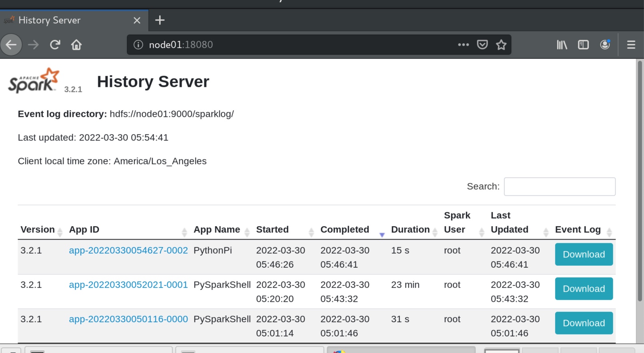This screenshot has height=353, width=644.
Task: Sort table by App Name column
Action: (x=222, y=229)
